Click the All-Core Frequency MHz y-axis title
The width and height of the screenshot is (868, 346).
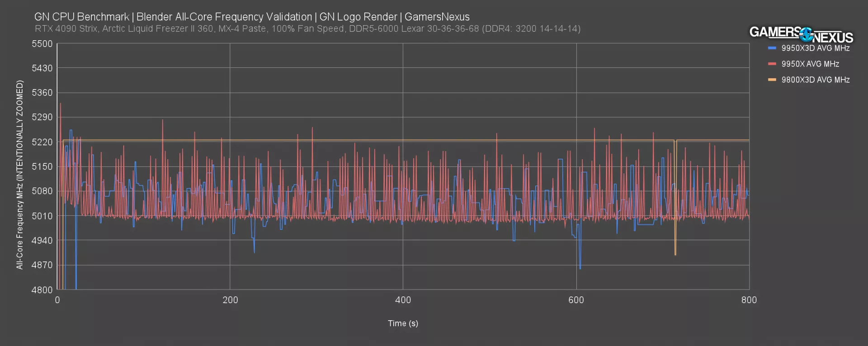point(19,175)
